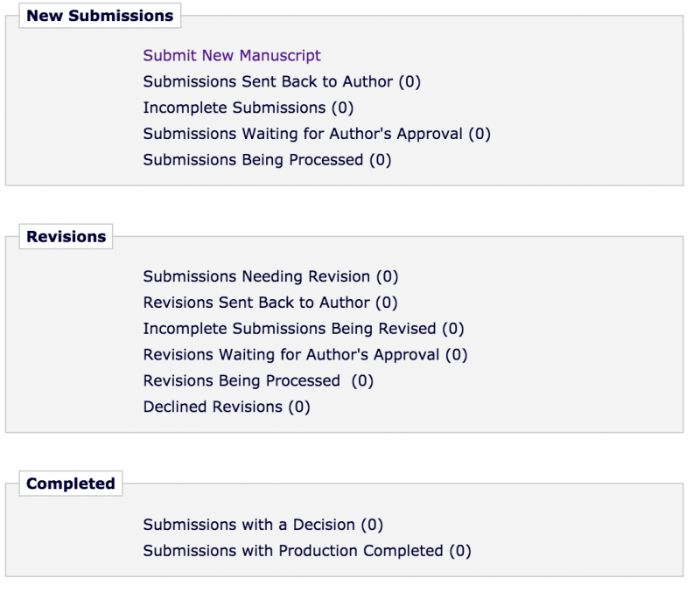
Task: Click the zero count beside Declined Revisions
Action: pos(299,407)
